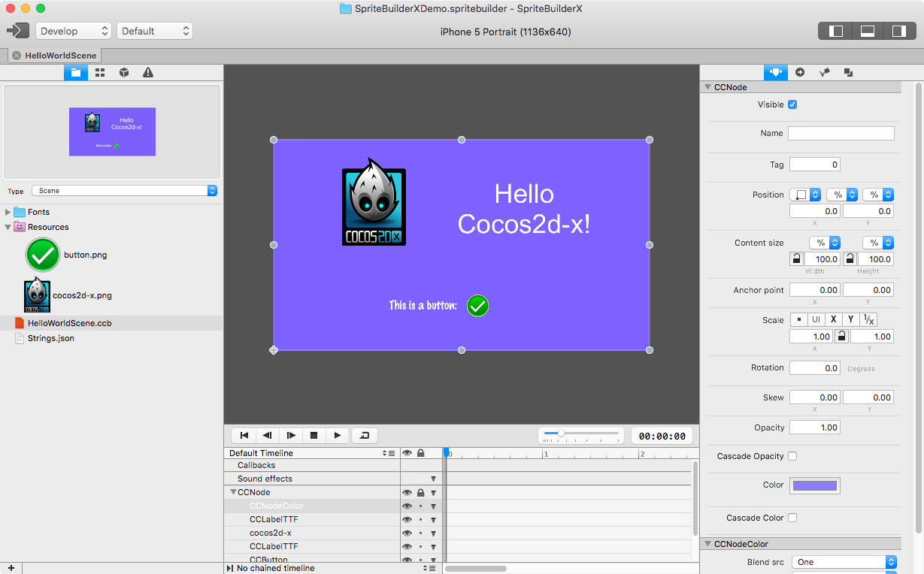Expand the Fonts folder
This screenshot has height=574, width=924.
(x=8, y=212)
